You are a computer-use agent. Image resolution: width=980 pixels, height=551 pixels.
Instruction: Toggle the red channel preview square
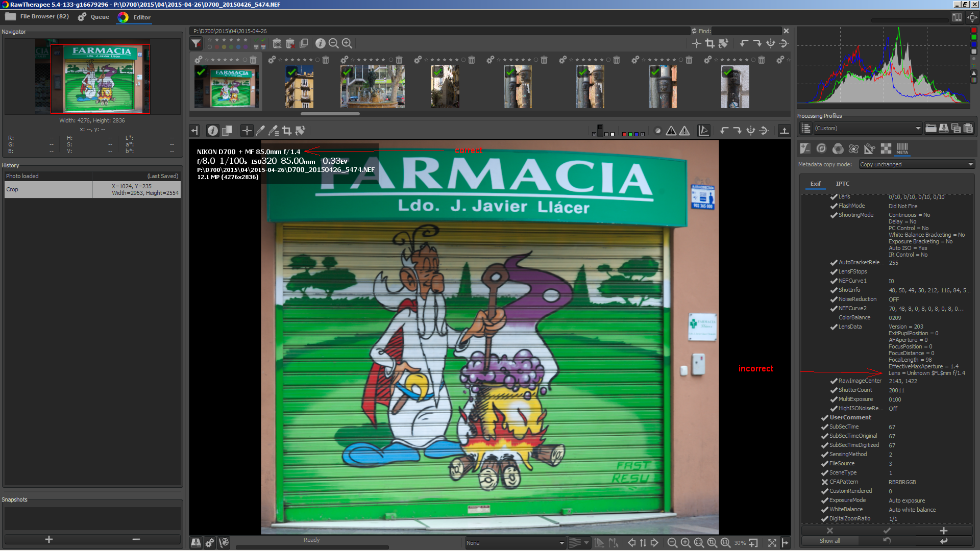coord(624,134)
